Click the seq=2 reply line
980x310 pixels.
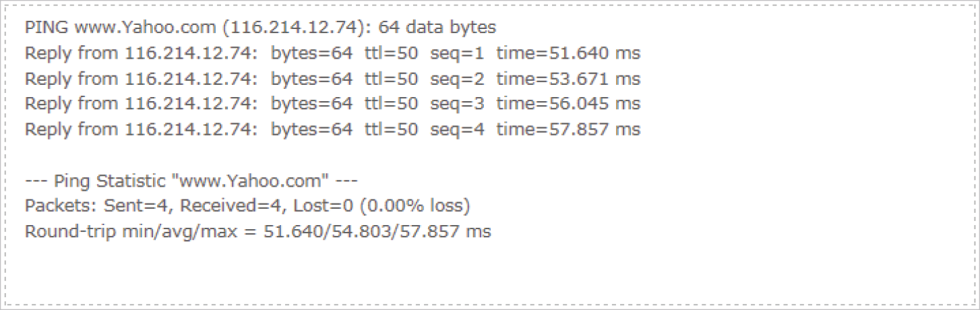(x=333, y=79)
